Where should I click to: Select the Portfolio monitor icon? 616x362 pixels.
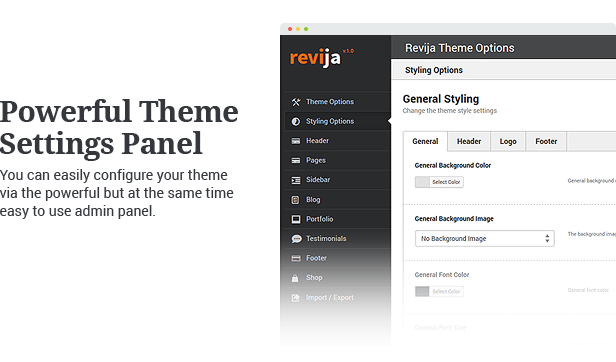[x=296, y=219]
